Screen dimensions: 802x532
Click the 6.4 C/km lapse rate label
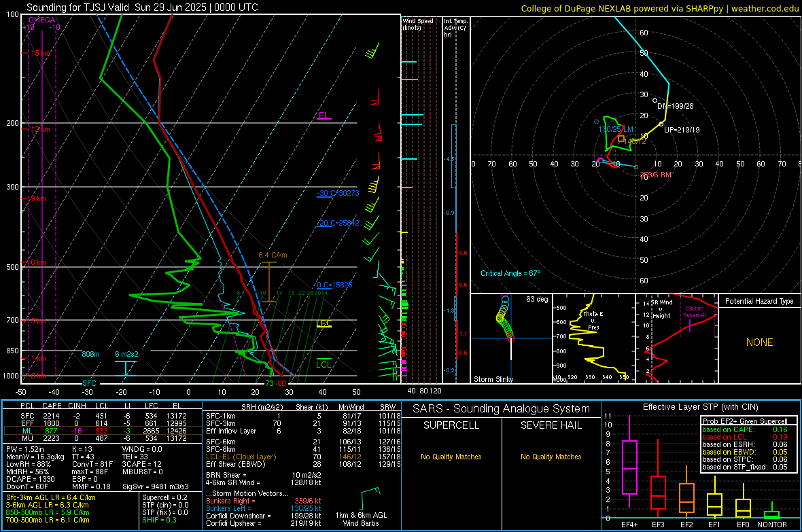[x=273, y=255]
